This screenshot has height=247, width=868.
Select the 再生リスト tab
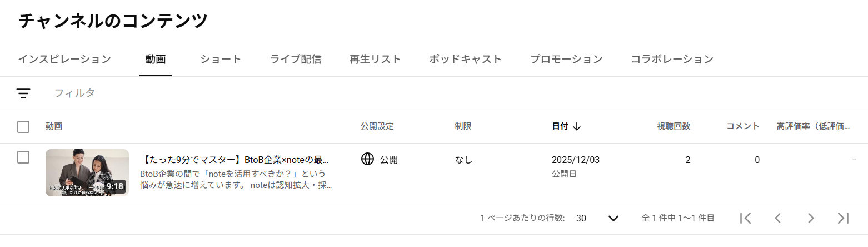[375, 59]
